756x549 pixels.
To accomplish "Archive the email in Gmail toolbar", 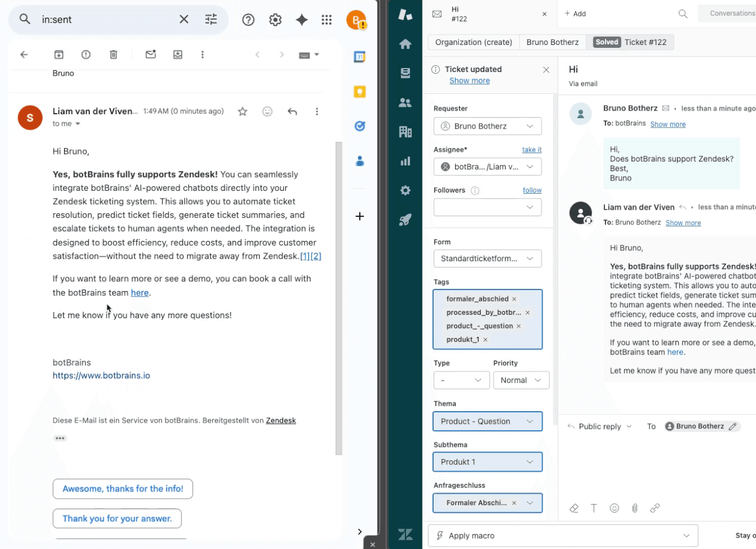I will click(x=58, y=54).
